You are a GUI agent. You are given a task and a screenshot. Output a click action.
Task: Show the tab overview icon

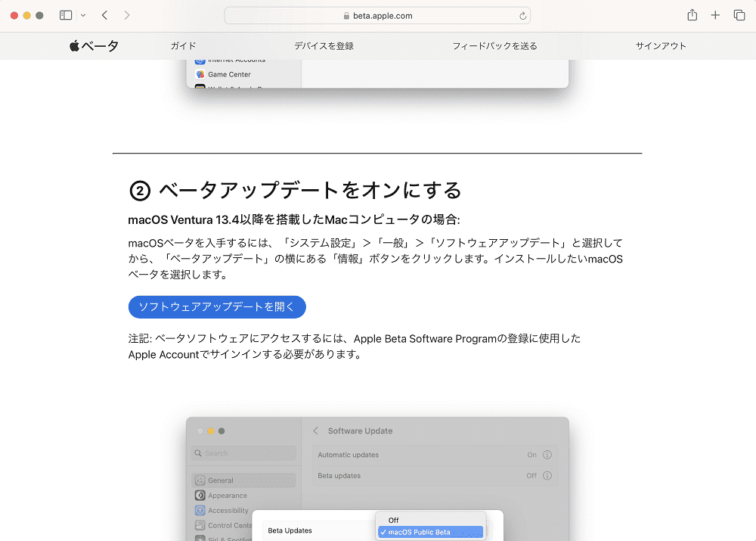tap(739, 15)
